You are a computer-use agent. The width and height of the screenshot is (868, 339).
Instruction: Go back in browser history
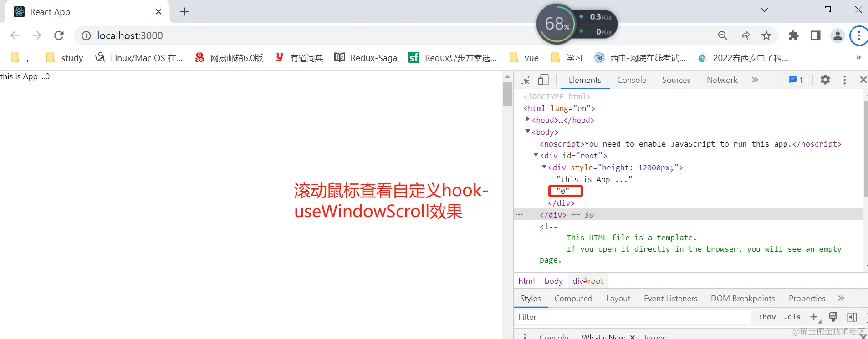click(15, 35)
